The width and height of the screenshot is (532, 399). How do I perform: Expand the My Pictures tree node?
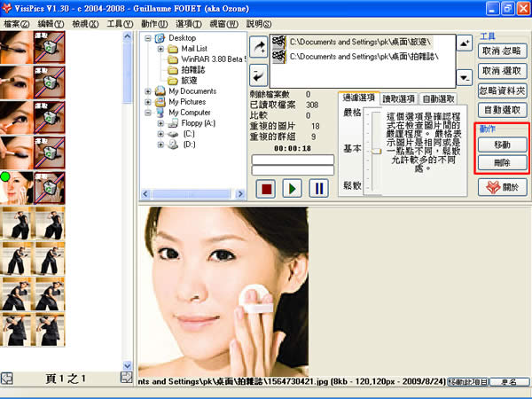149,101
